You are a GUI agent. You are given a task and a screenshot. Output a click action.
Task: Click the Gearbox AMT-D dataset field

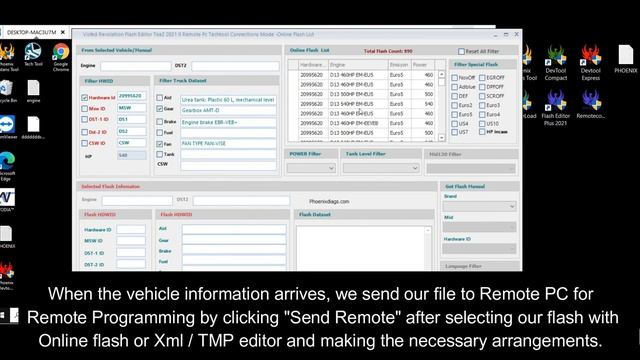pos(228,111)
